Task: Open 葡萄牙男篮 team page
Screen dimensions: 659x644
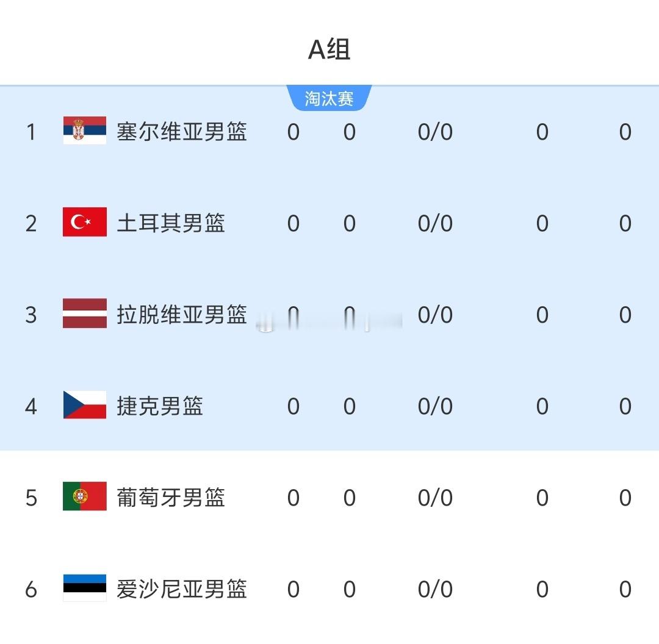Action: tap(171, 498)
